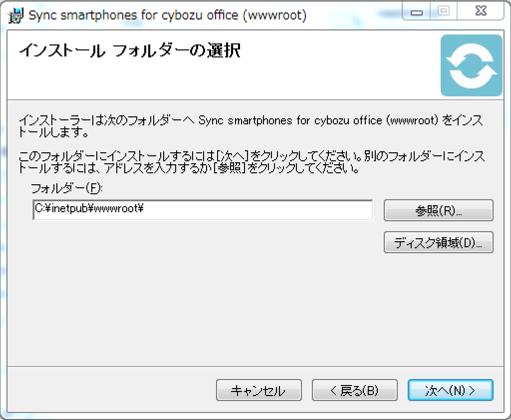
Task: Click the disabled maximize button
Action: pos(444,11)
